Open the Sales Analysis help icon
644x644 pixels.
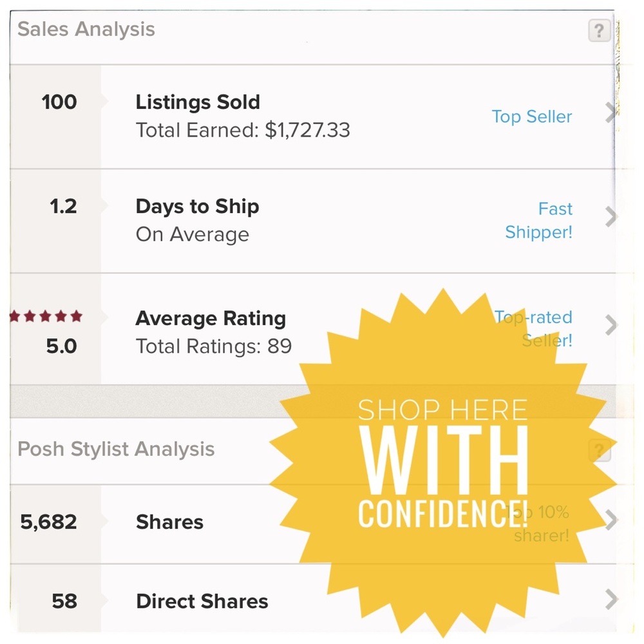click(x=600, y=30)
